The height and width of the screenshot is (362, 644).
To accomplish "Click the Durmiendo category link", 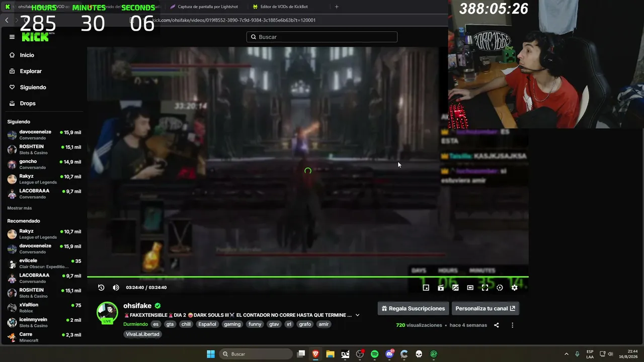I will [135, 324].
